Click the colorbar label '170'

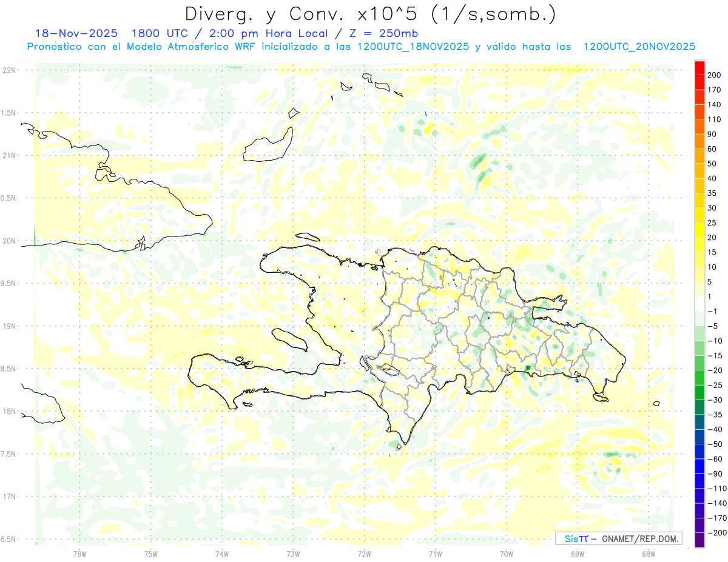(x=714, y=90)
